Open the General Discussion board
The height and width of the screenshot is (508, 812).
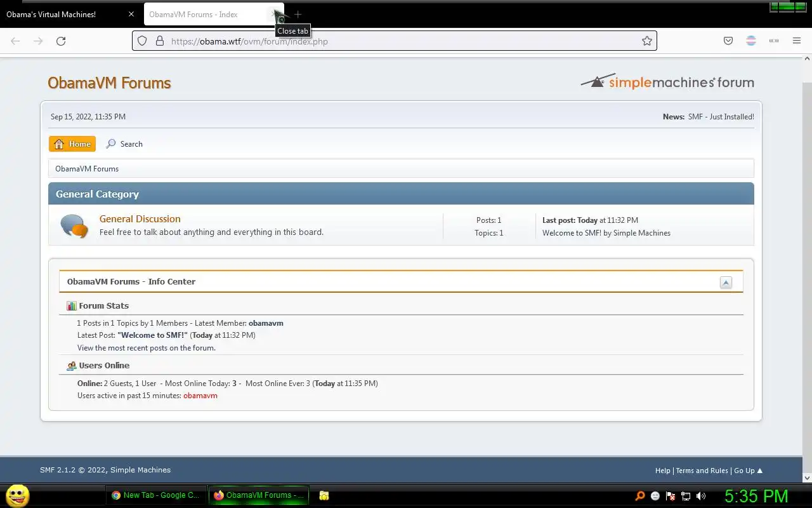tap(140, 219)
